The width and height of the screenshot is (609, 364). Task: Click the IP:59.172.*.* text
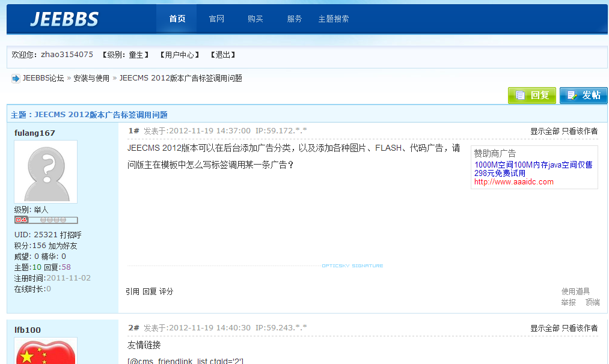coord(281,131)
